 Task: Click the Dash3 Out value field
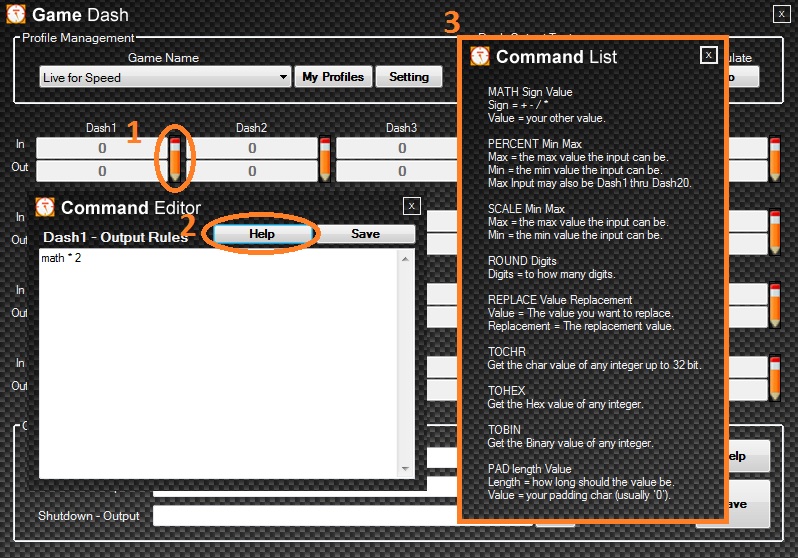coord(397,171)
